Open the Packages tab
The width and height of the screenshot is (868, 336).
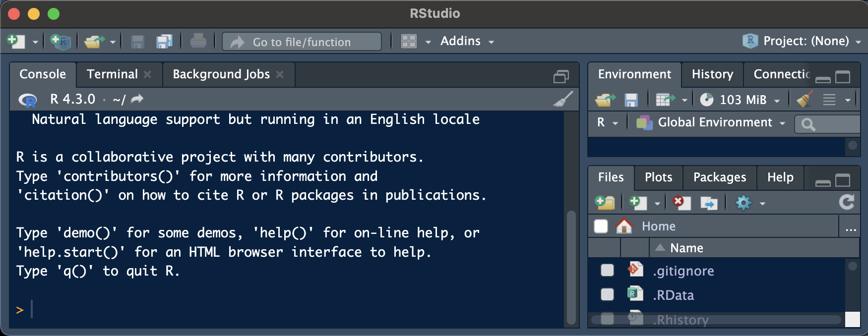click(x=720, y=177)
